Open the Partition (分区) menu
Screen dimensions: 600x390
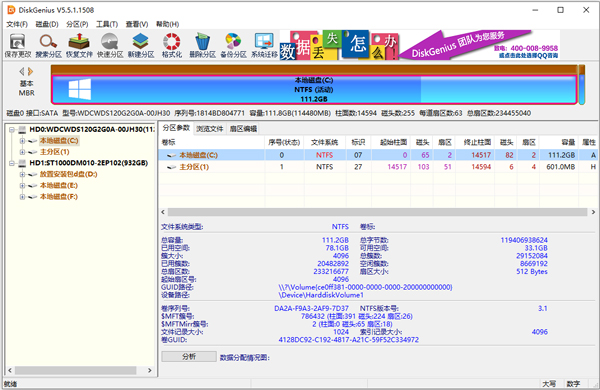point(77,24)
